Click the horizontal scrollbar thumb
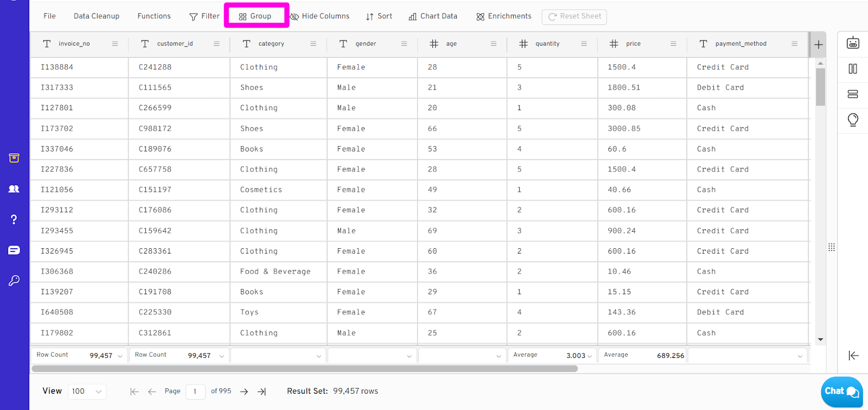The height and width of the screenshot is (410, 868). [305, 368]
